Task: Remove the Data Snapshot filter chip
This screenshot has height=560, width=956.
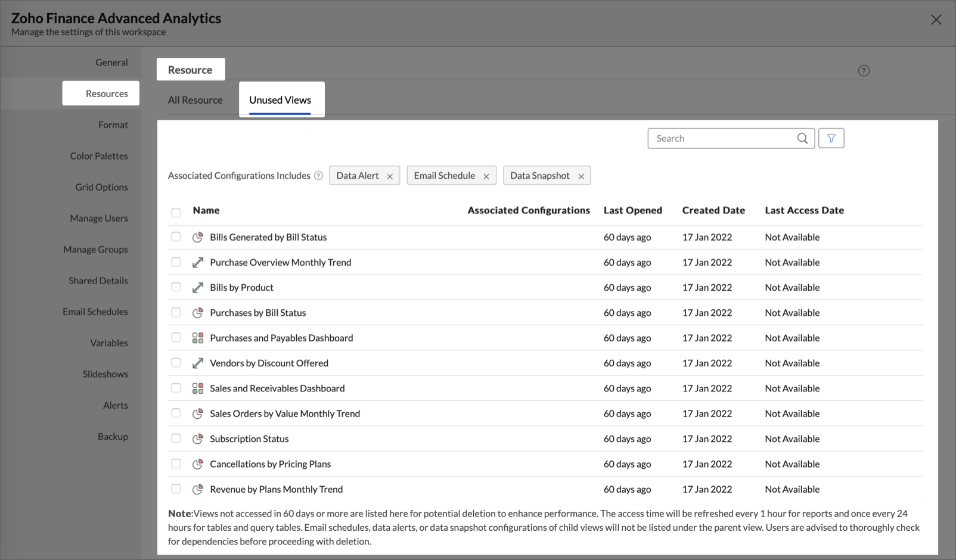Action: click(581, 176)
